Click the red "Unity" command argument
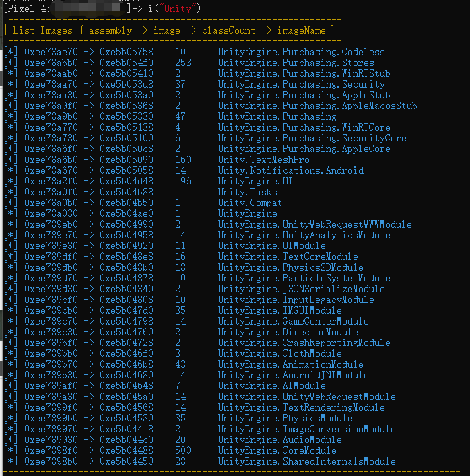 pos(178,9)
